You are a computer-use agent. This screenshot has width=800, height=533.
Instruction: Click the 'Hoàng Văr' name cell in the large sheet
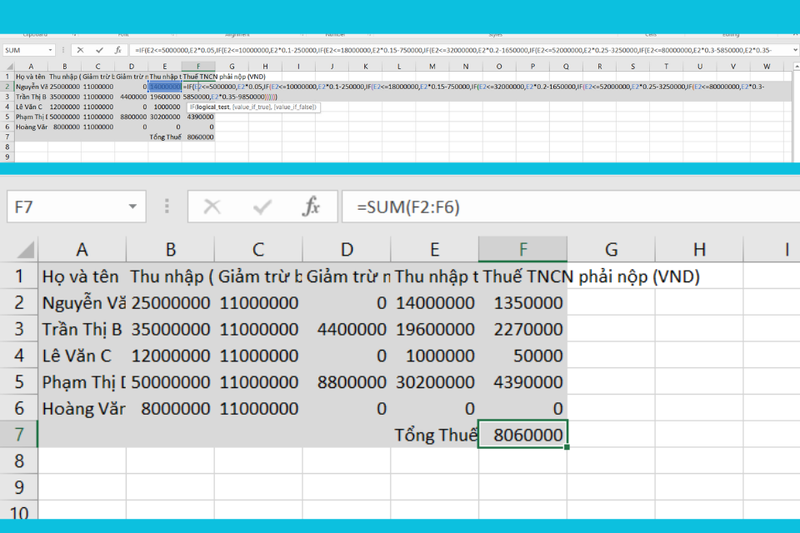[82, 409]
